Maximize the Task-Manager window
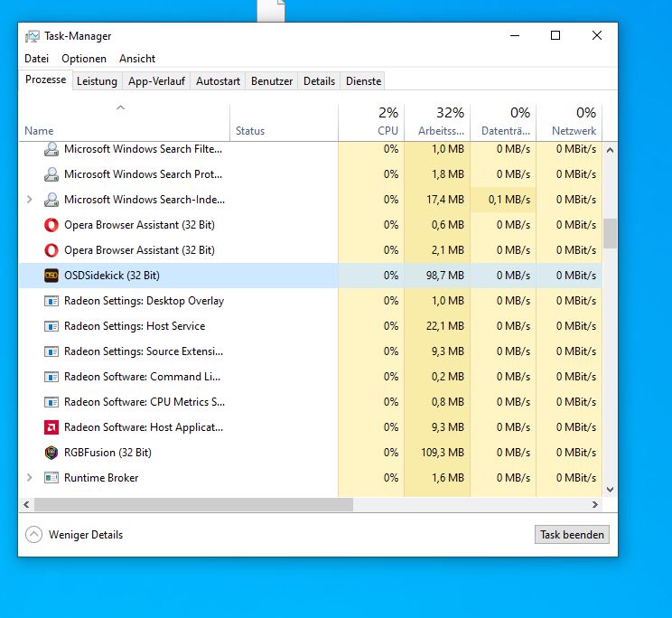Image resolution: width=672 pixels, height=618 pixels. (555, 35)
